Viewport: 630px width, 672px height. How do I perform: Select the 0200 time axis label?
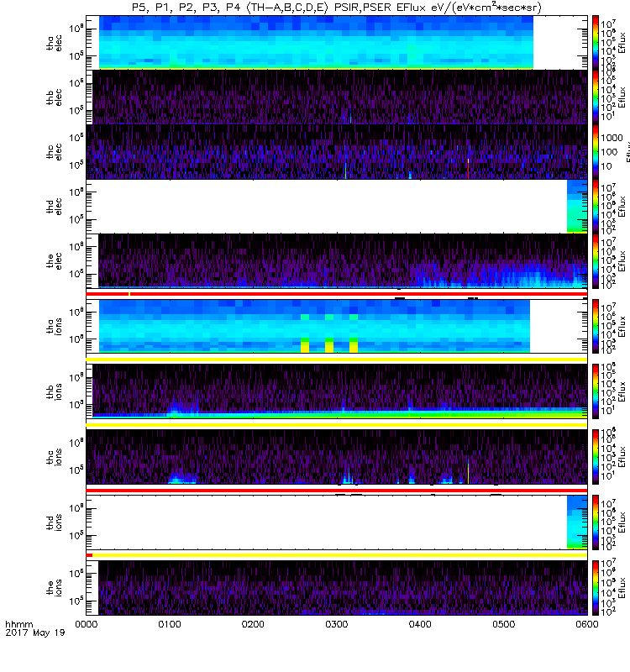(x=253, y=624)
